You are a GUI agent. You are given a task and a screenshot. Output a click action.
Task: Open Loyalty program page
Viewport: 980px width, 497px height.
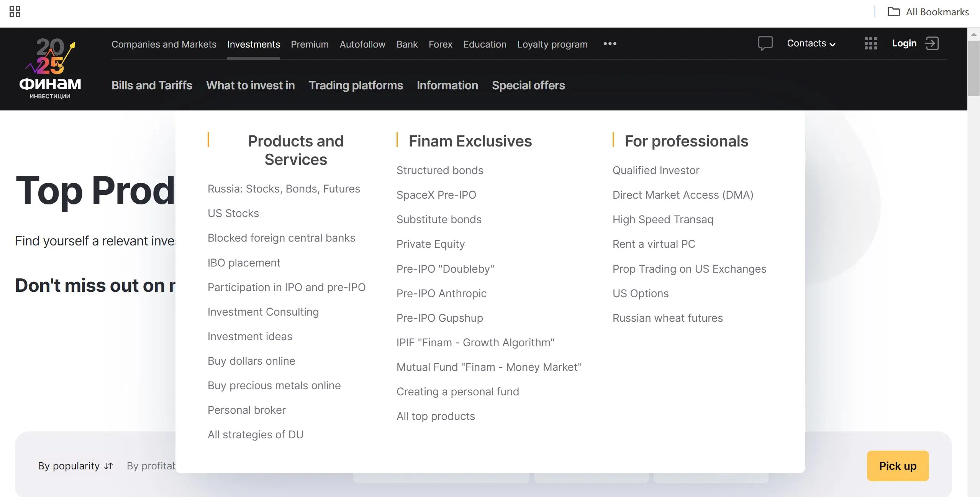(552, 44)
